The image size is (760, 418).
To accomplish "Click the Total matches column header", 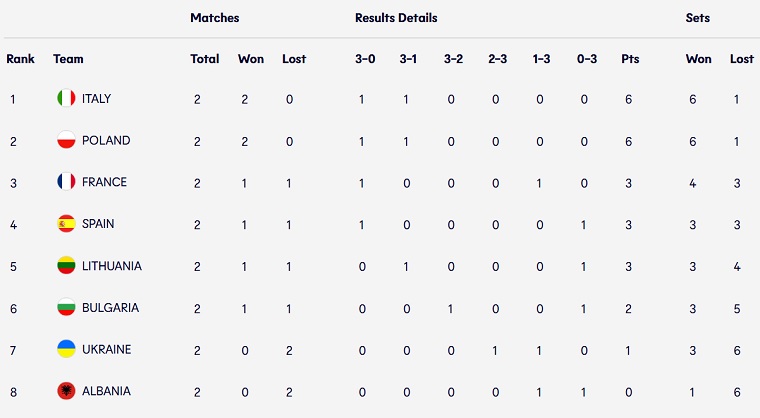I will pos(205,59).
